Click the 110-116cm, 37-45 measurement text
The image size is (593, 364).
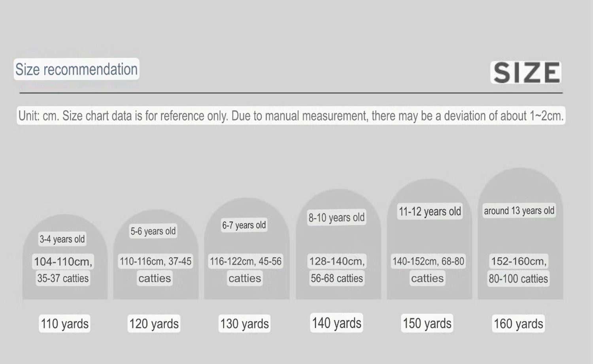(x=155, y=261)
